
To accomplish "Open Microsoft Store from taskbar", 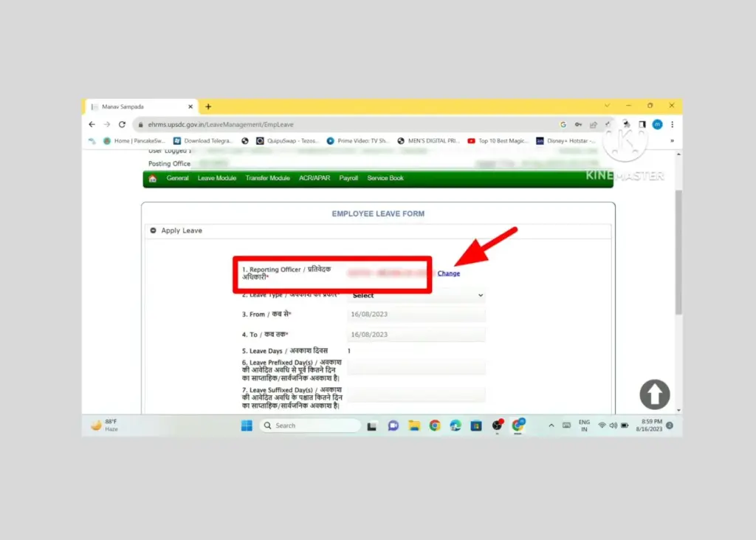I will [476, 425].
